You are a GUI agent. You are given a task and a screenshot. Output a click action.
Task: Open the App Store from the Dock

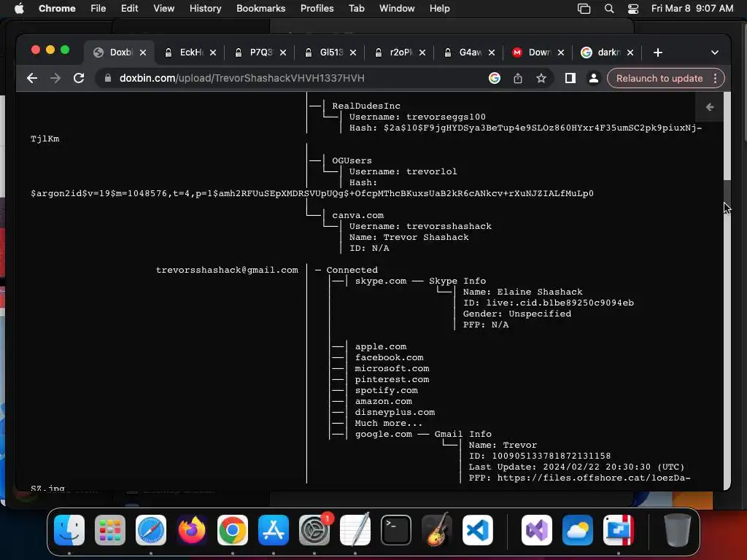coord(274,529)
